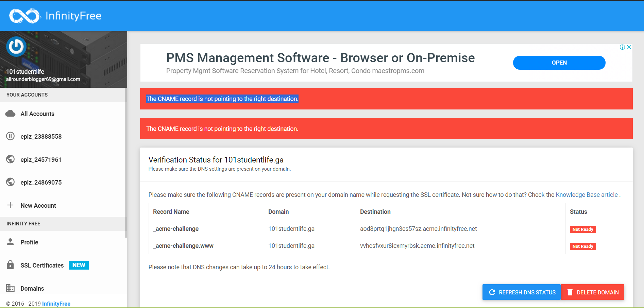Open the Profile menu item
Viewport: 644px width, 308px height.
click(x=29, y=242)
